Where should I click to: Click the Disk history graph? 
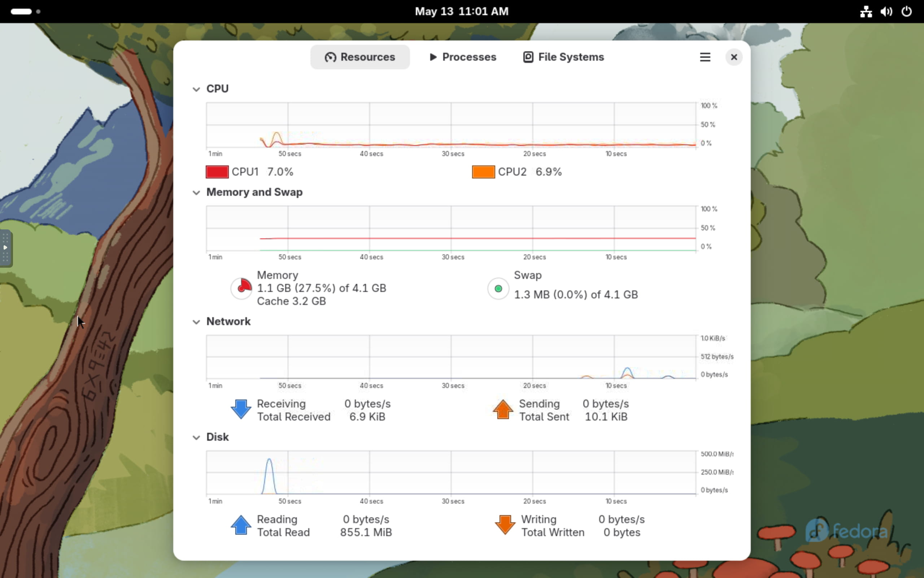point(451,473)
